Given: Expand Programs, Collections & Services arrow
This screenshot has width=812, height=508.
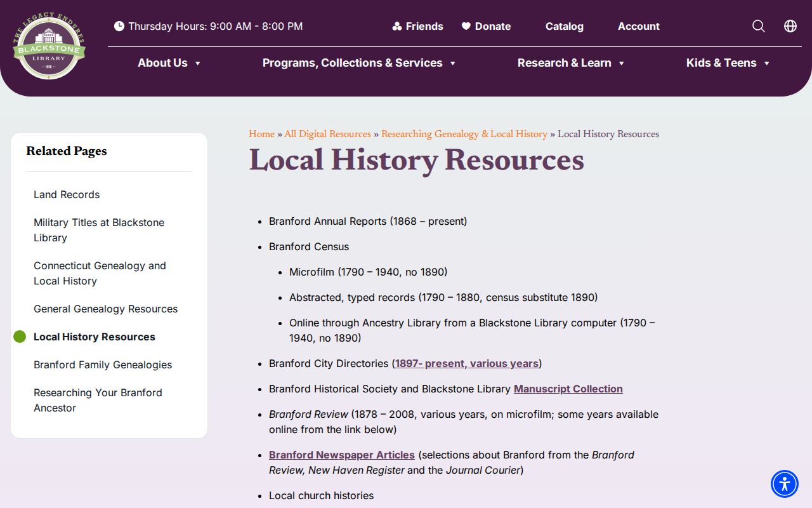Looking at the screenshot, I should pos(452,63).
